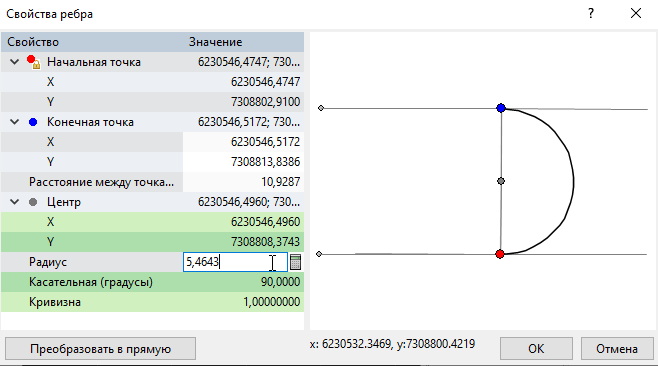The width and height of the screenshot is (658, 366).
Task: Click the red start point icon with lock
Action: (33, 62)
